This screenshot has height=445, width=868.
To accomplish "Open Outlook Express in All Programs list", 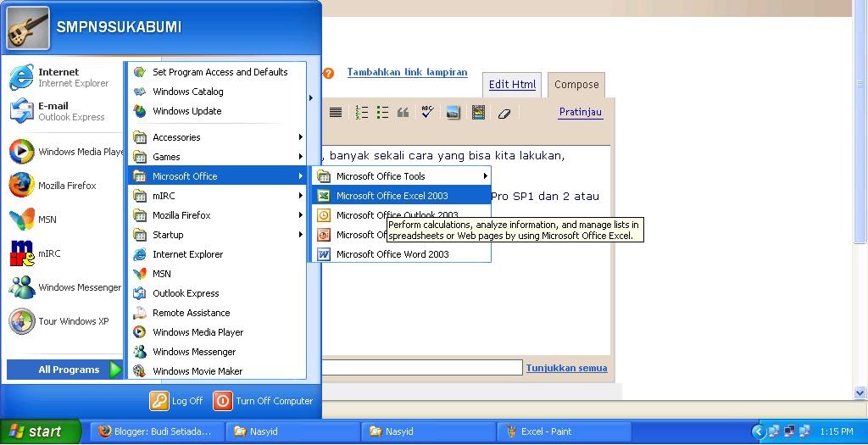I will 217,293.
